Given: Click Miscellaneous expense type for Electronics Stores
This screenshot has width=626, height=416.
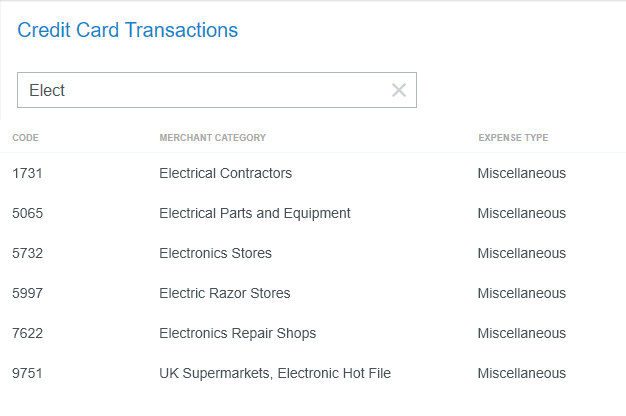Looking at the screenshot, I should point(521,253).
